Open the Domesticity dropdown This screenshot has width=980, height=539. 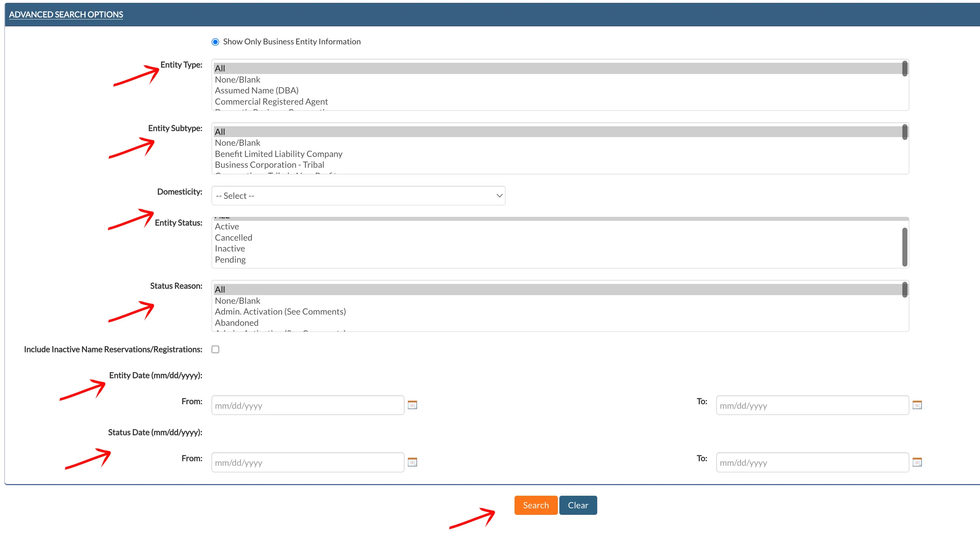click(x=358, y=196)
